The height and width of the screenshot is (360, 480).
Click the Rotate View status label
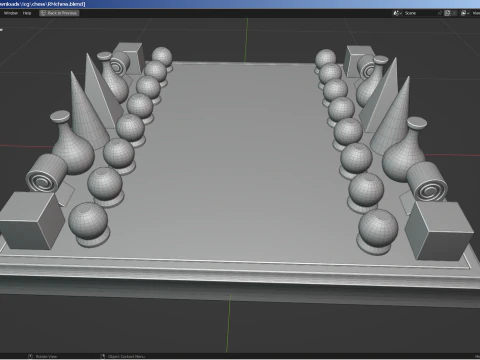[46, 356]
